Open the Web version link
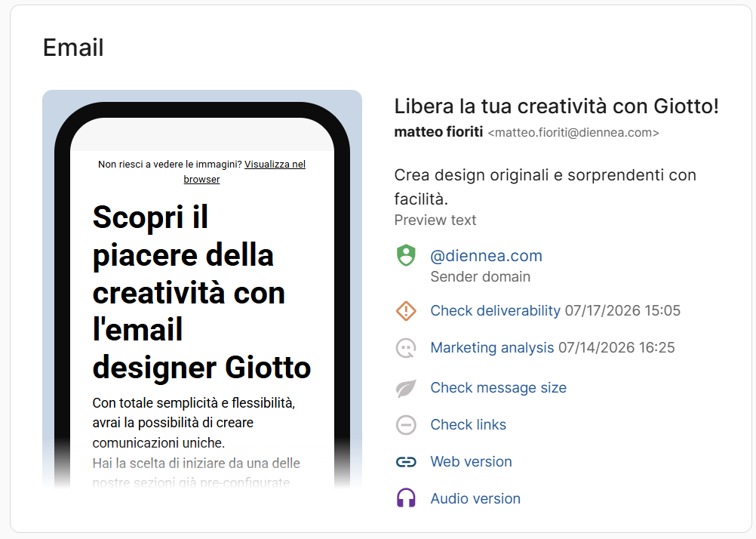The height and width of the screenshot is (539, 756). (x=471, y=461)
